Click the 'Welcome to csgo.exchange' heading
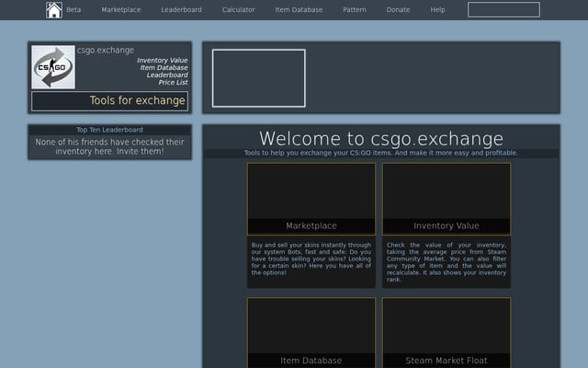Screen dimensions: 588x368 381,139
